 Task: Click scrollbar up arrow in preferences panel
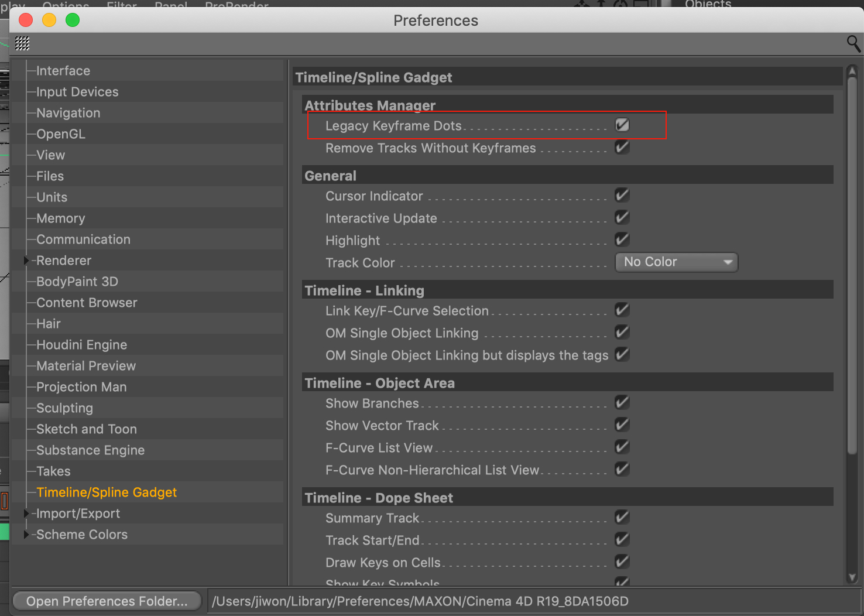click(852, 71)
